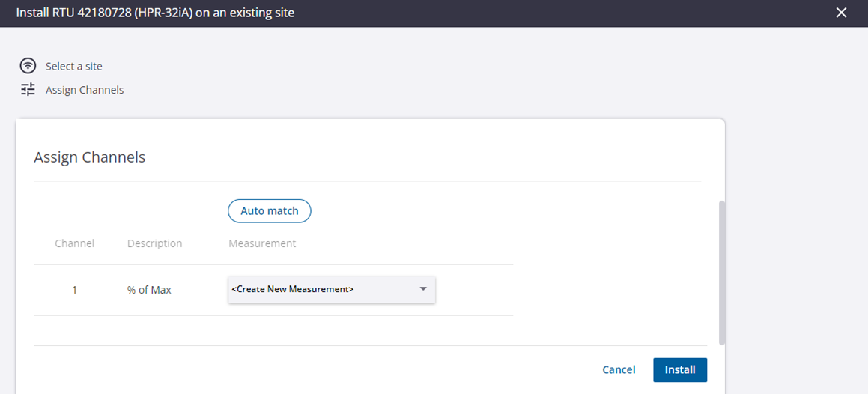The height and width of the screenshot is (394, 868).
Task: Expand measurement list using the dropdown arrow
Action: click(423, 289)
